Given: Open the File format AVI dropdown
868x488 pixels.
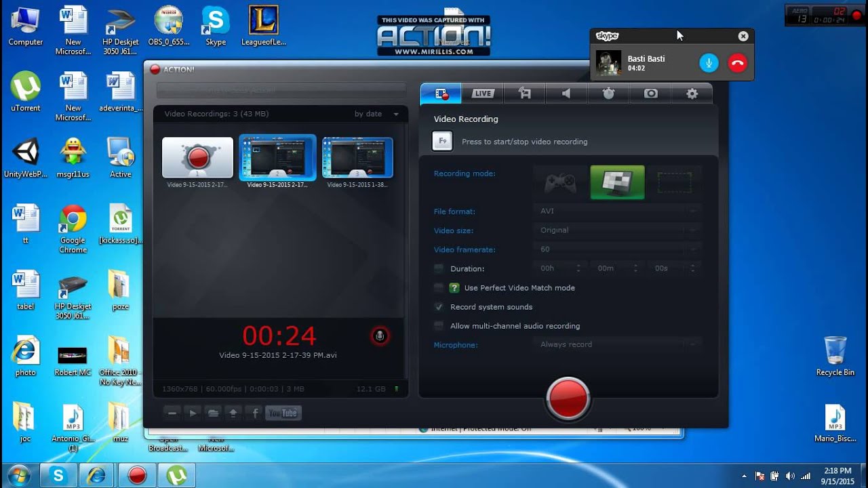Looking at the screenshot, I should [616, 211].
